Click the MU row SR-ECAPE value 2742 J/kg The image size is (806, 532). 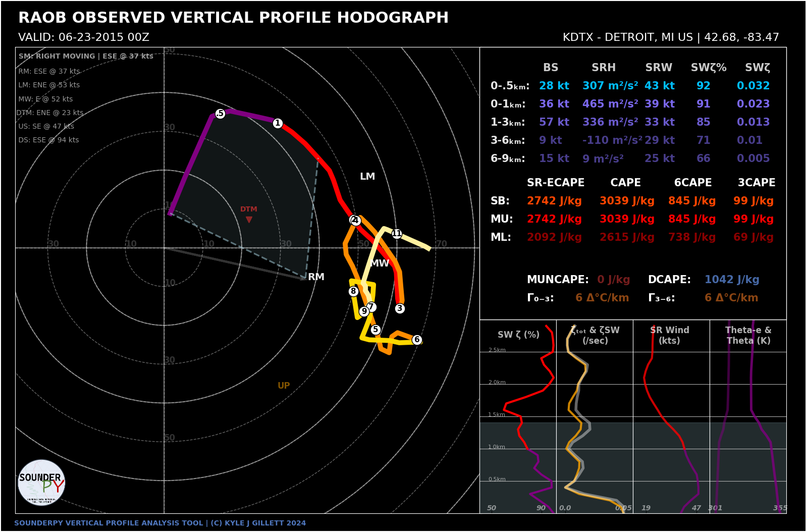pos(554,219)
